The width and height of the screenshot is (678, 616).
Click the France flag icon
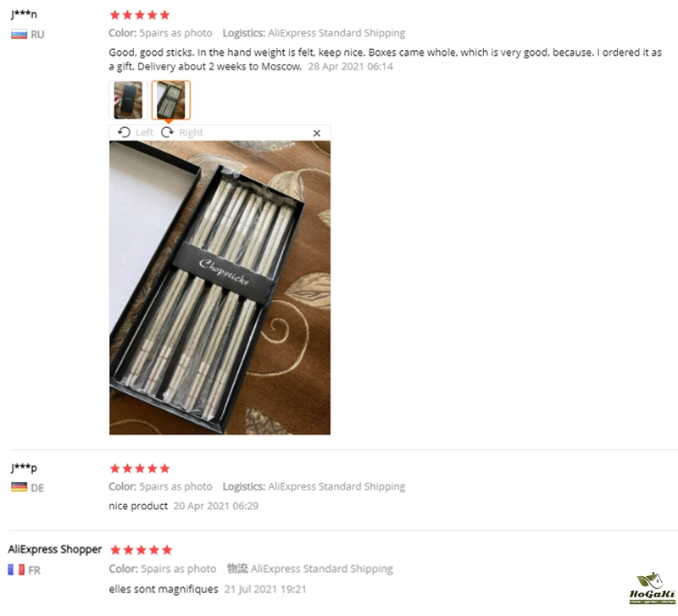coord(16,569)
